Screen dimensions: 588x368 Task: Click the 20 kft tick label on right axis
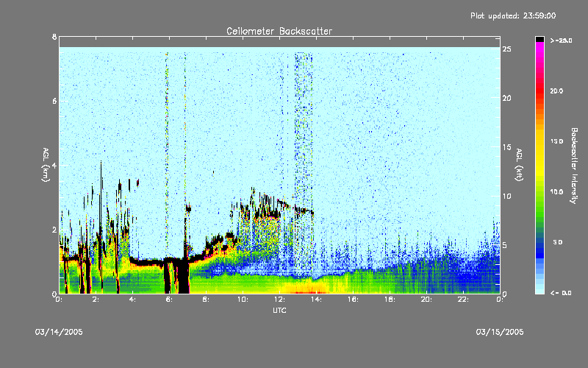[506, 99]
